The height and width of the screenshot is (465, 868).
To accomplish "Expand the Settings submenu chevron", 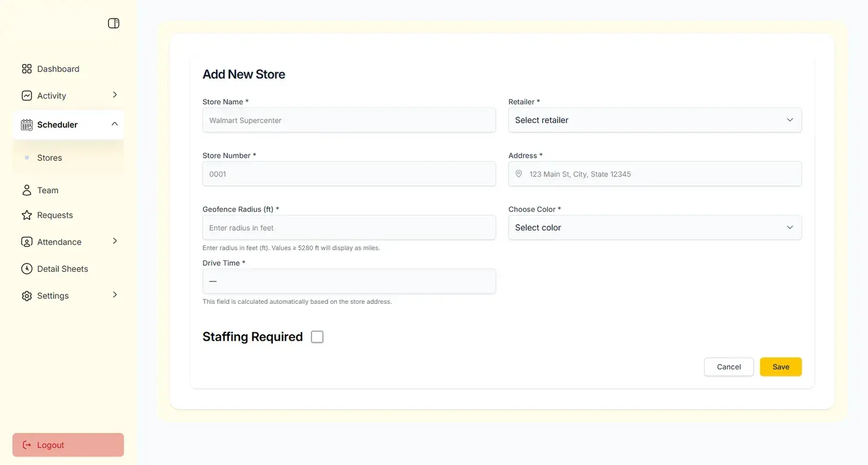I will point(114,295).
